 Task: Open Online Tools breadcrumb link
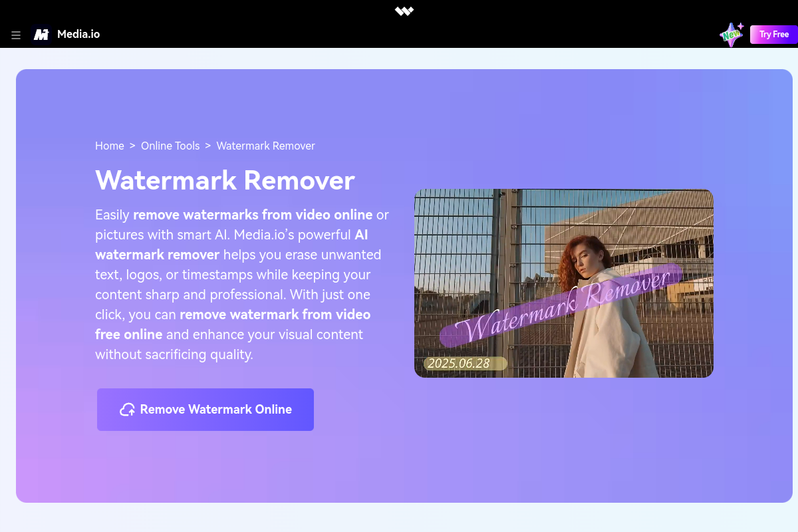pos(170,146)
